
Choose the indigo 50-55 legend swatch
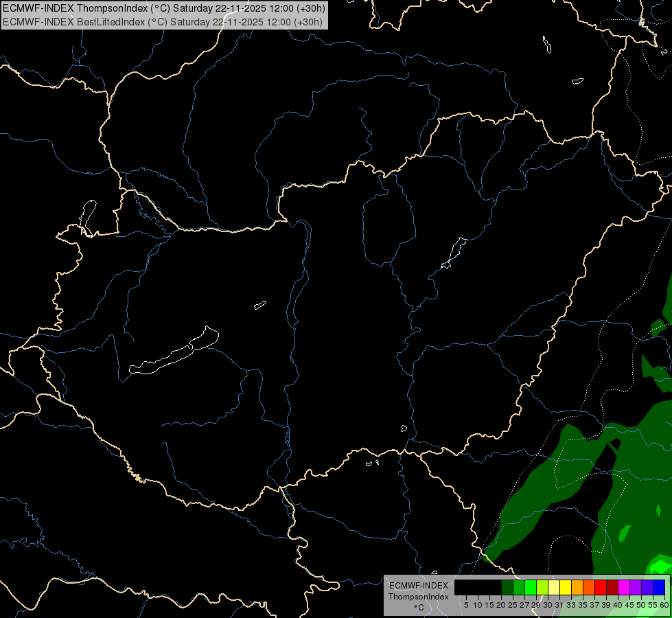click(x=647, y=587)
